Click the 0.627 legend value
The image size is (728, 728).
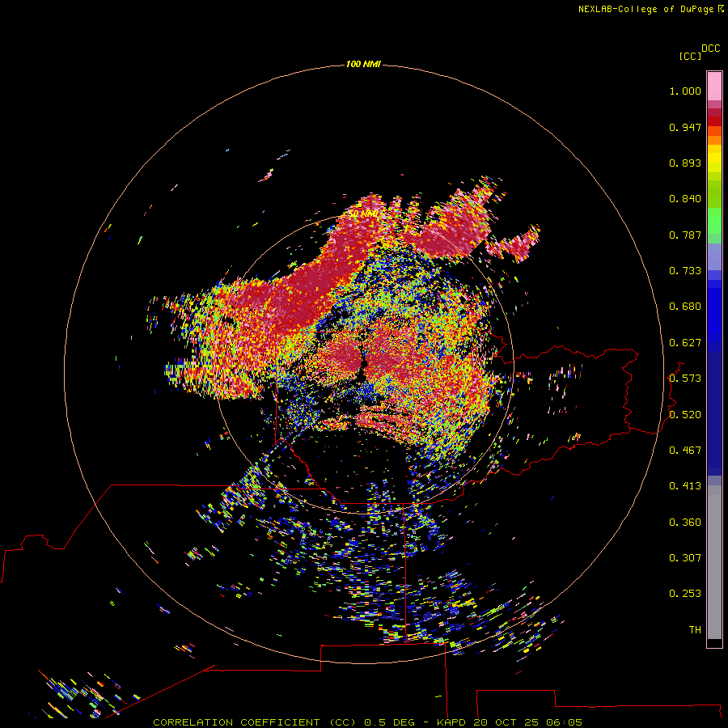[x=685, y=343]
